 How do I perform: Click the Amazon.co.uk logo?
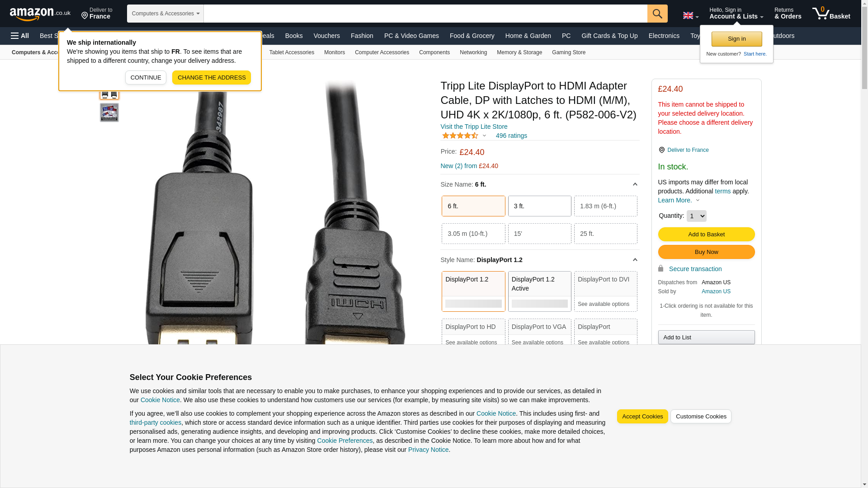[40, 14]
